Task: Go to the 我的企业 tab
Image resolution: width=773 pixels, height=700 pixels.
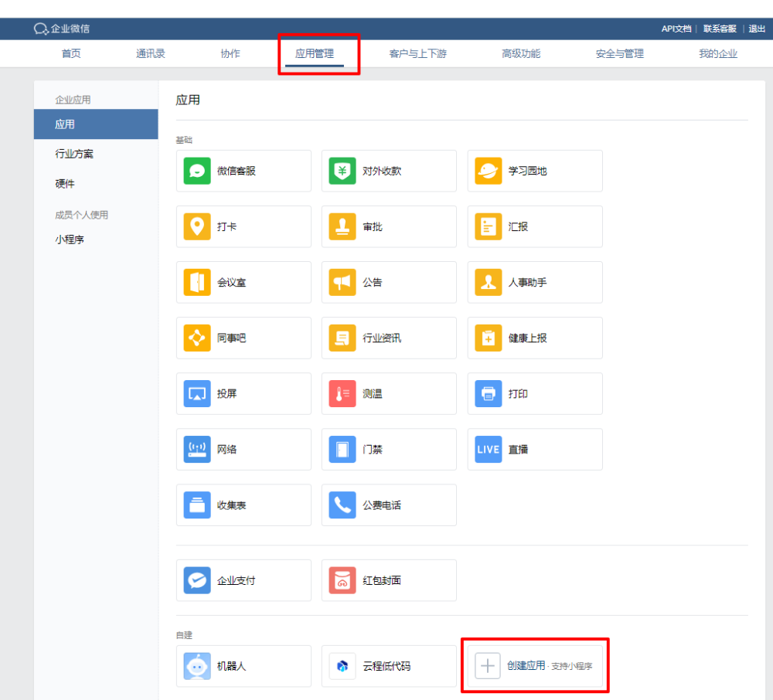Action: 718,53
